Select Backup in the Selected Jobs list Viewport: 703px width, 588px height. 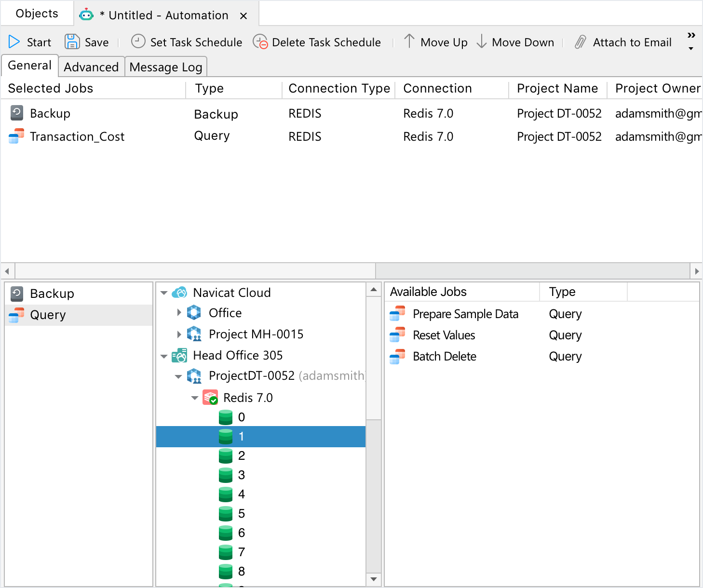pyautogui.click(x=351, y=113)
